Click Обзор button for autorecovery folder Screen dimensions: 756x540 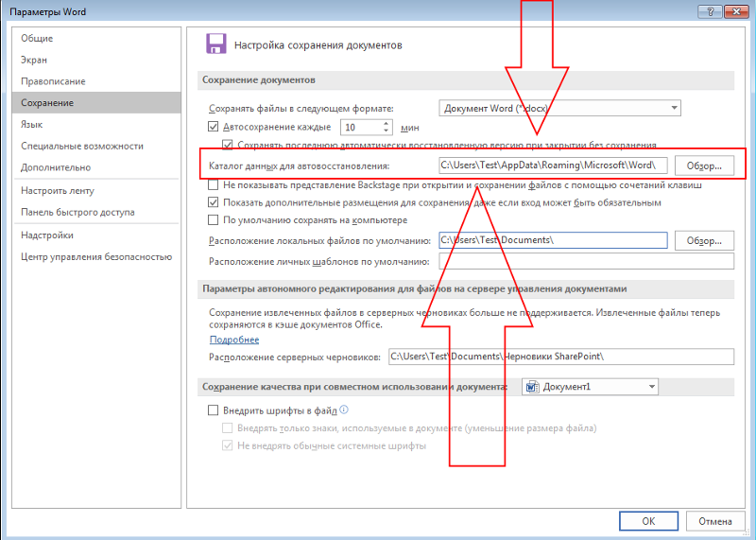(x=704, y=165)
